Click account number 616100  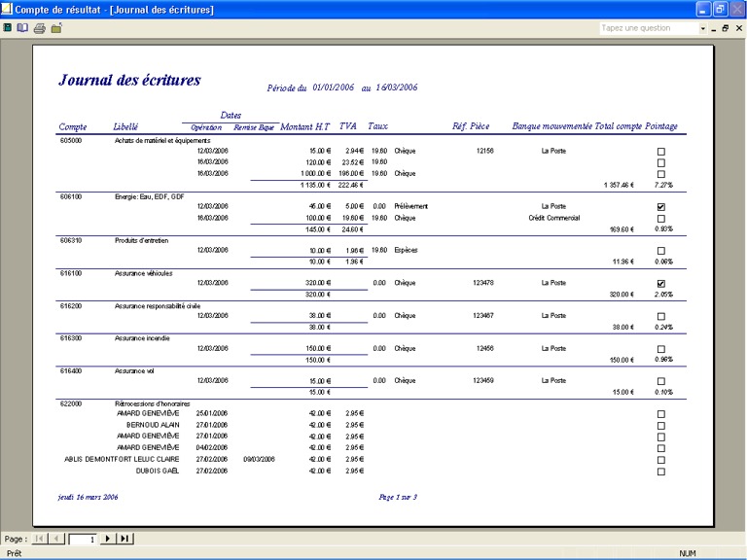point(71,273)
